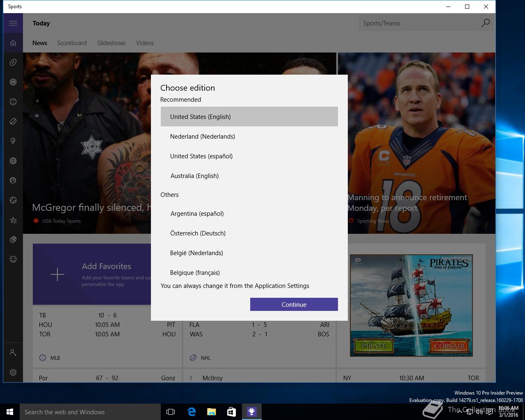525x420 pixels.
Task: Open the Store from the taskbar
Action: (231, 412)
